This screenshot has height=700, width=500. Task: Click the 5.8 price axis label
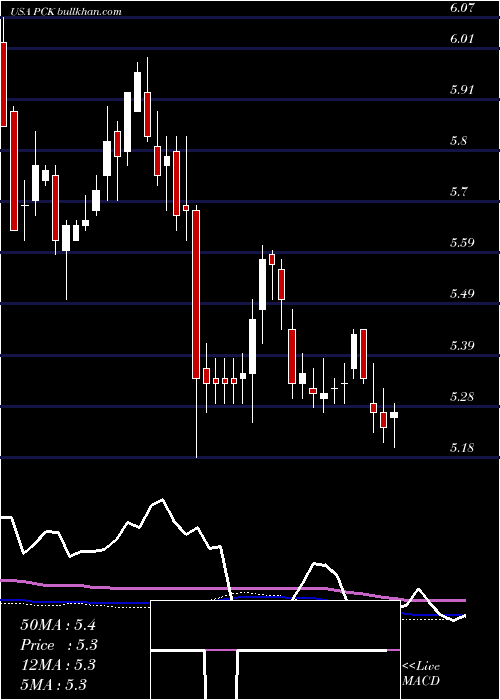[x=458, y=141]
